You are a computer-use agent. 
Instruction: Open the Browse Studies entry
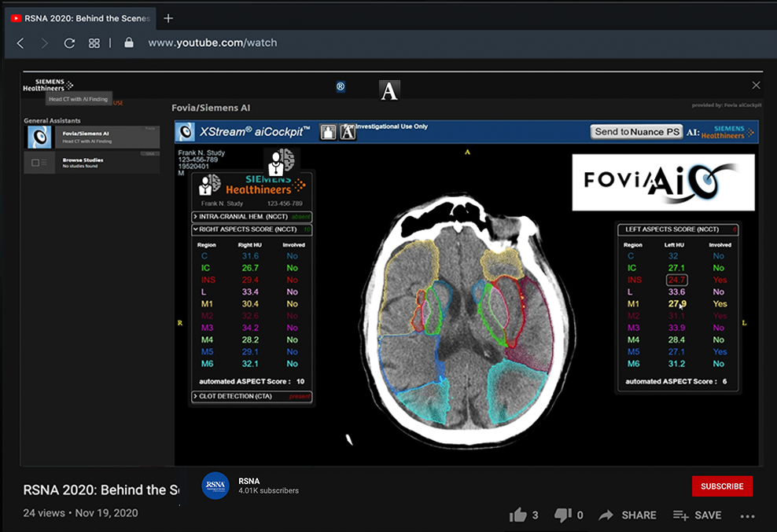pyautogui.click(x=92, y=163)
